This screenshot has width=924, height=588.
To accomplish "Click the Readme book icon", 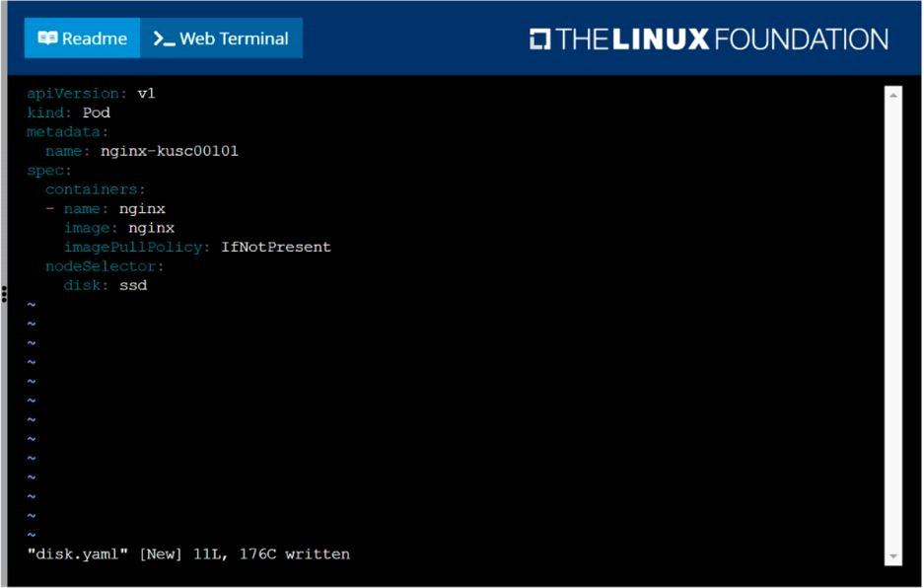I will 47,38.
